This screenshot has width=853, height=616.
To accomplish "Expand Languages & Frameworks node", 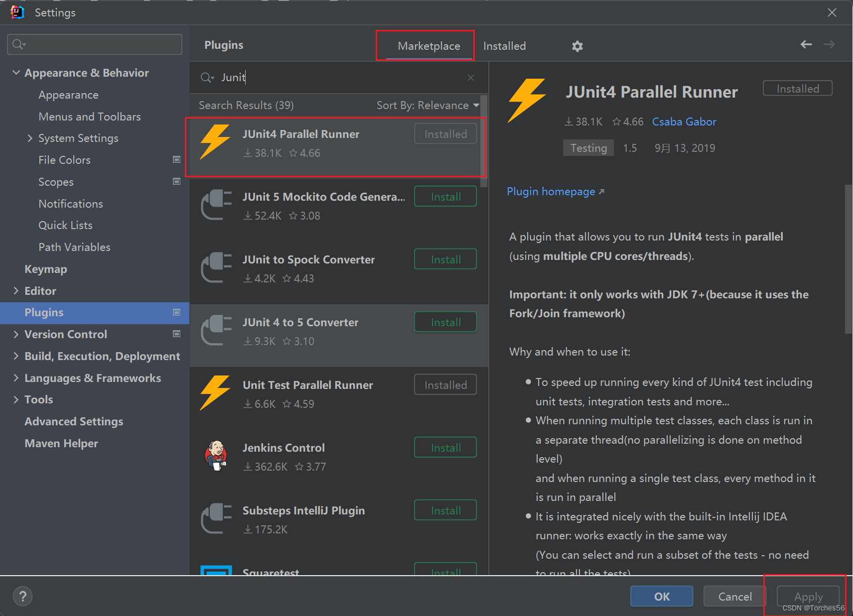I will tap(16, 378).
